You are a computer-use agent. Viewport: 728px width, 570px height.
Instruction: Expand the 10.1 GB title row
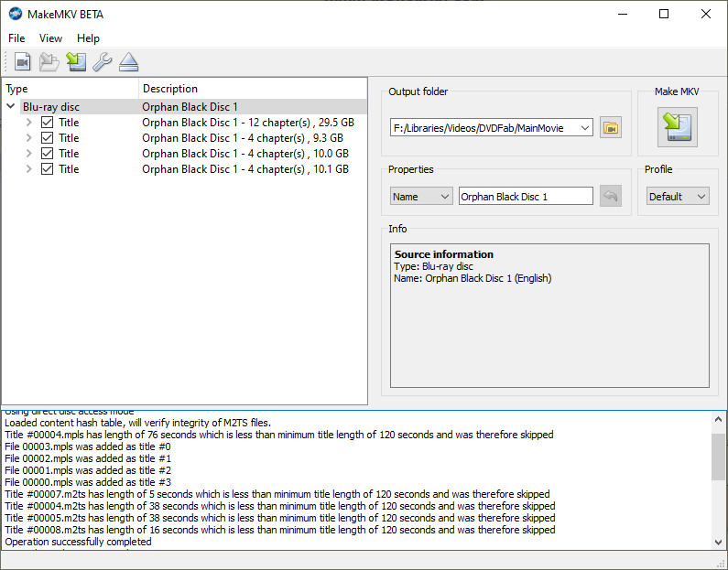28,169
